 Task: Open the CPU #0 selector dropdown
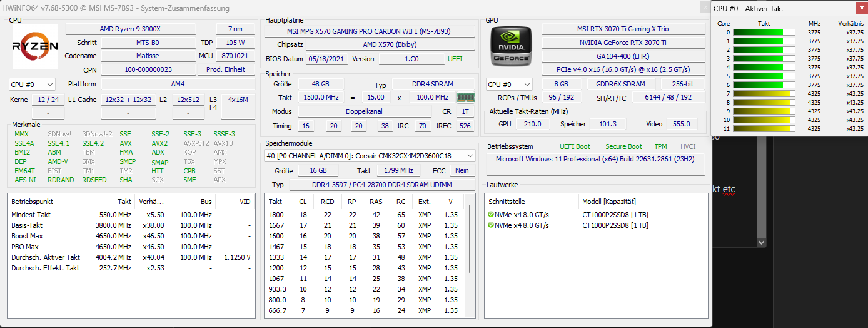32,84
